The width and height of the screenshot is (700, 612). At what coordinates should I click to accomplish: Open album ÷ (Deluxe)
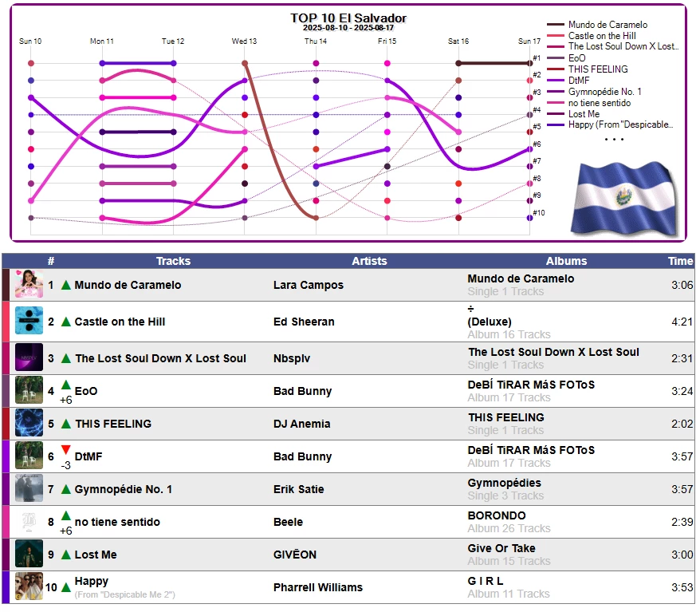click(x=490, y=315)
